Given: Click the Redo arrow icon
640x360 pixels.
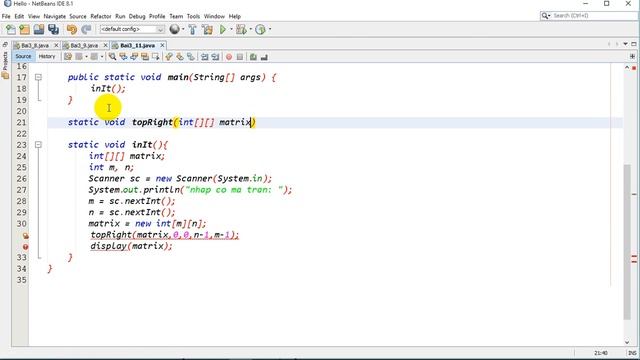Looking at the screenshot, I should point(86,29).
